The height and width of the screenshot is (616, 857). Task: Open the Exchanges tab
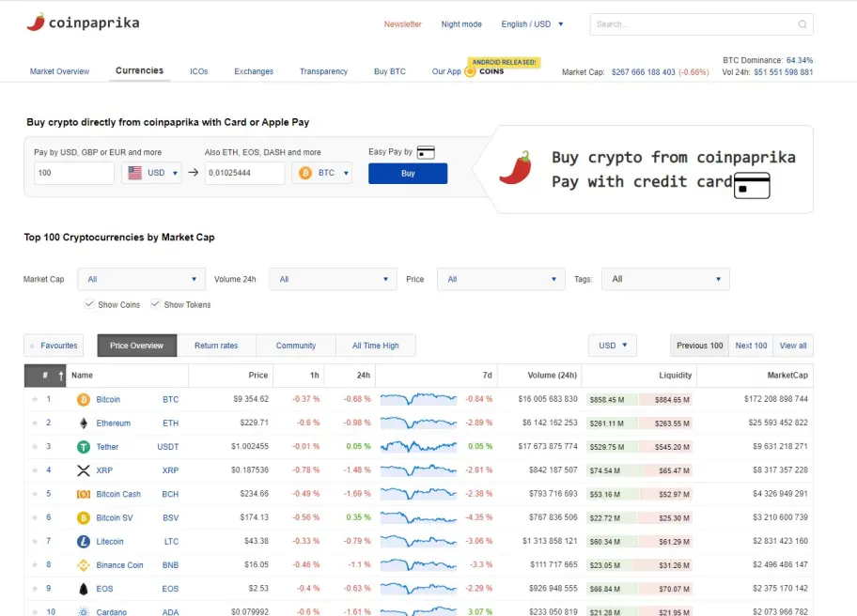coord(254,71)
